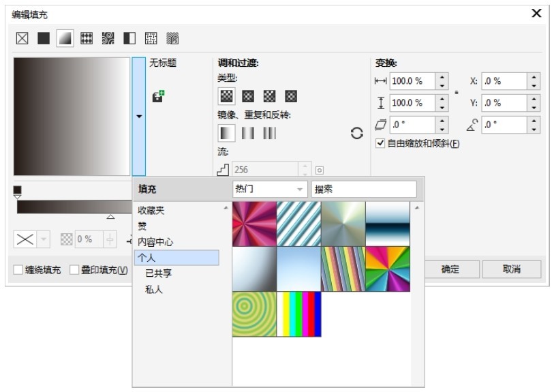The height and width of the screenshot is (392, 554).
Task: Select the No fill icon
Action: point(22,38)
